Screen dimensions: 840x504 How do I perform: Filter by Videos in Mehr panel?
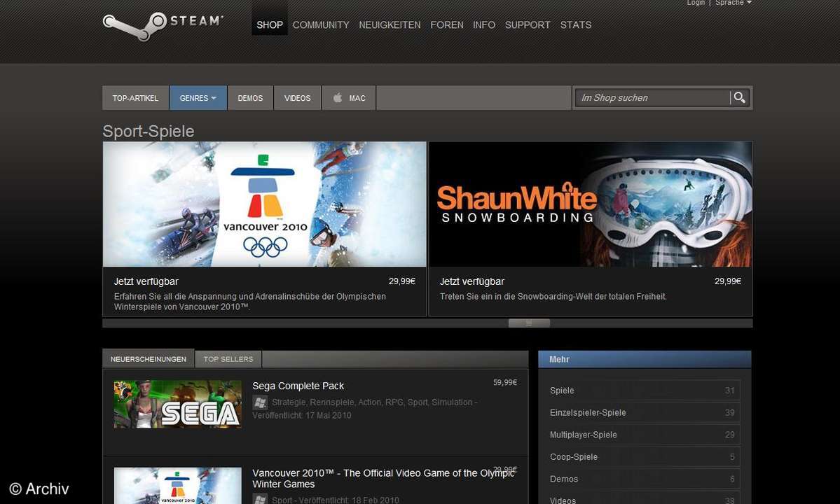[645, 498]
